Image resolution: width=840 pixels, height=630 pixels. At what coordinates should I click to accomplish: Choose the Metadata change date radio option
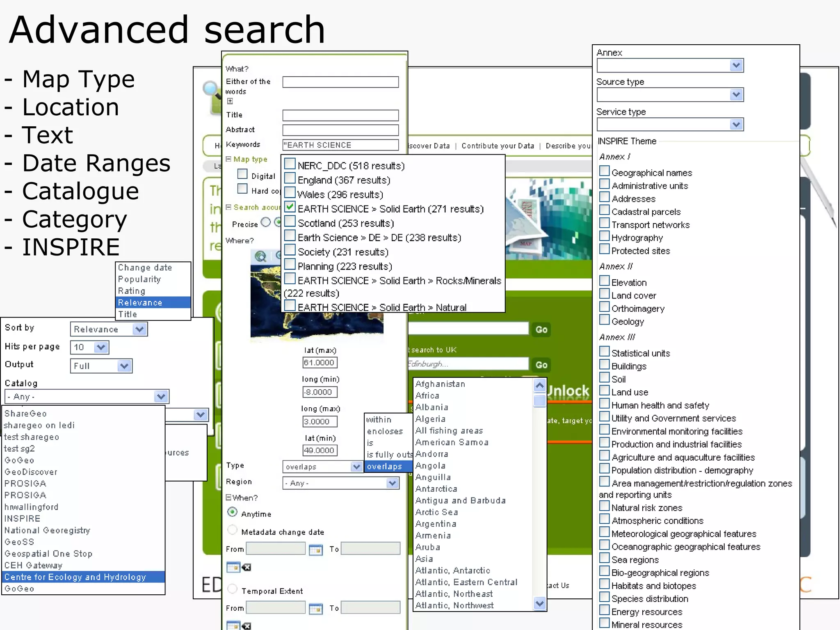(x=232, y=530)
